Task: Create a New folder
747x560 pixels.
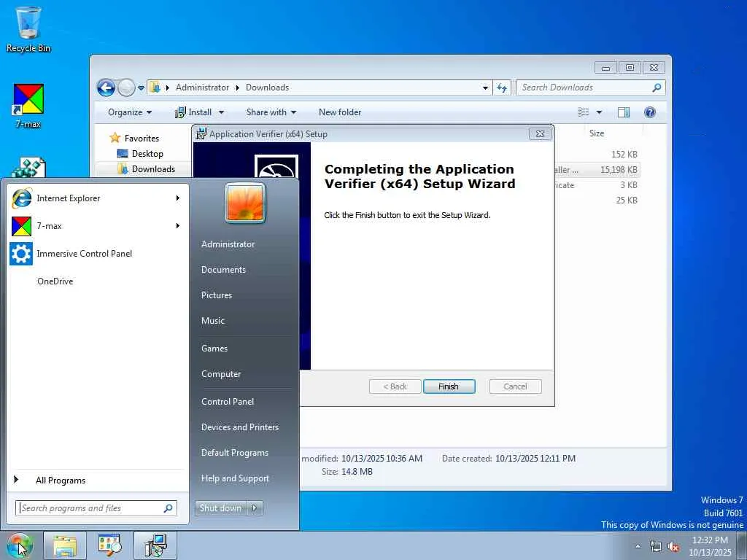Action: [x=340, y=112]
